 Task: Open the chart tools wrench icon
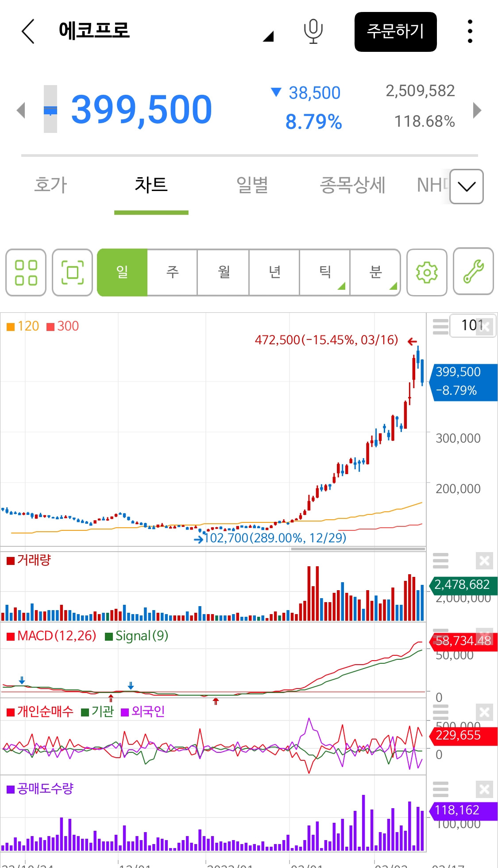coord(474,271)
